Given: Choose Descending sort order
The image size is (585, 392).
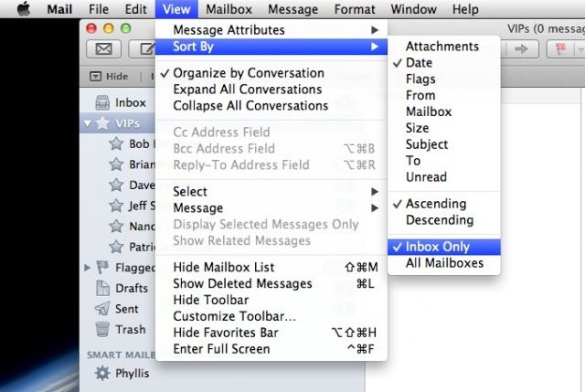Looking at the screenshot, I should 439,220.
